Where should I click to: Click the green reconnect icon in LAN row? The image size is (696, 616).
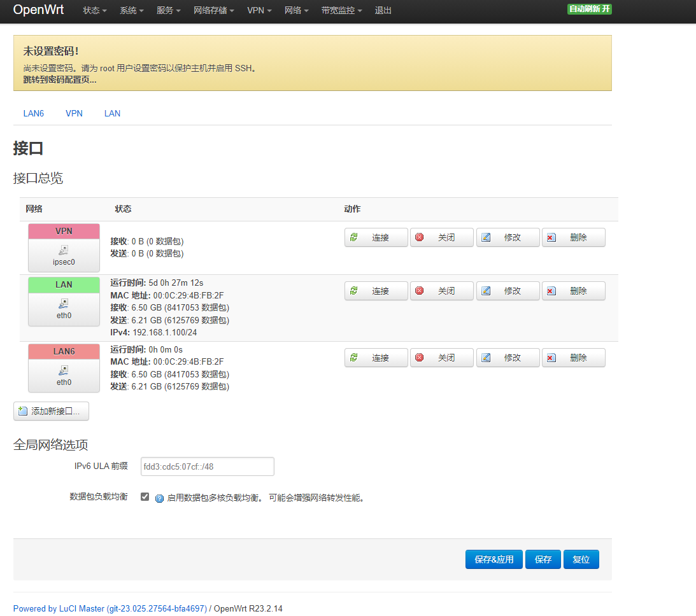(354, 290)
